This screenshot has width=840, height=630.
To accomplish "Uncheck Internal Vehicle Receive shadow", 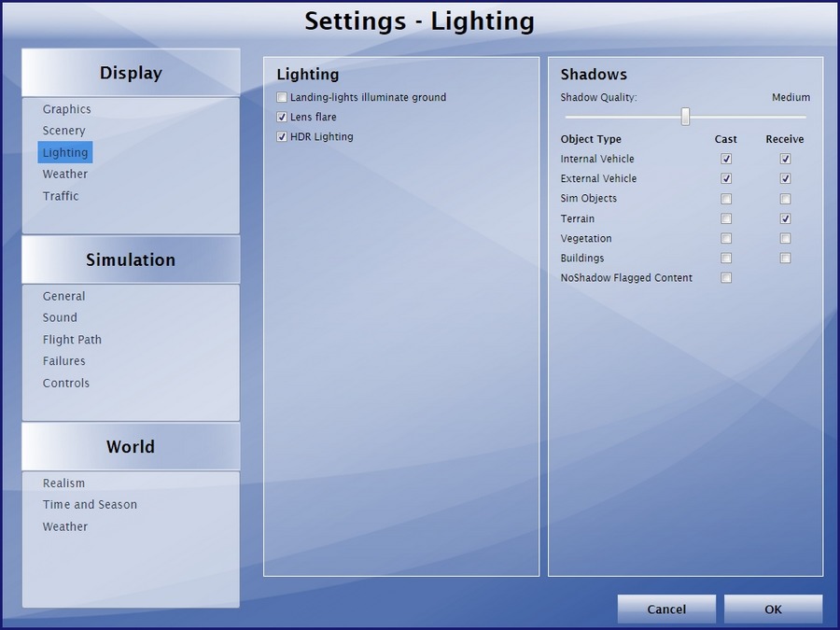I will 785,159.
